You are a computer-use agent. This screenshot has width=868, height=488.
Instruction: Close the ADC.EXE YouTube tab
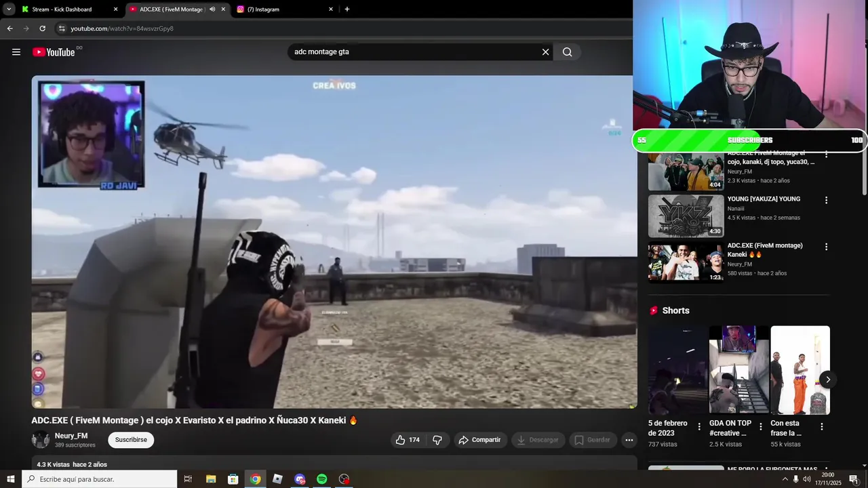coord(223,9)
